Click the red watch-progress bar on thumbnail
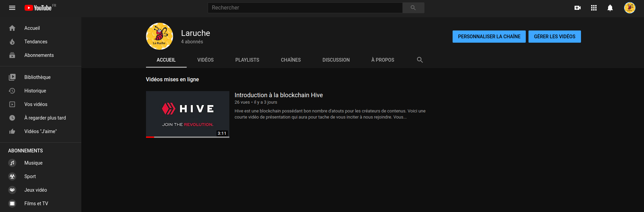The image size is (644, 212). click(150, 137)
